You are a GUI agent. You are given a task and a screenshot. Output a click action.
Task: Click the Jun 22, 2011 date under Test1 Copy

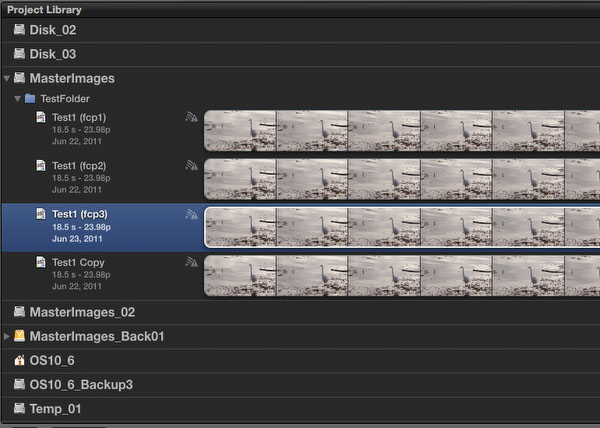77,286
